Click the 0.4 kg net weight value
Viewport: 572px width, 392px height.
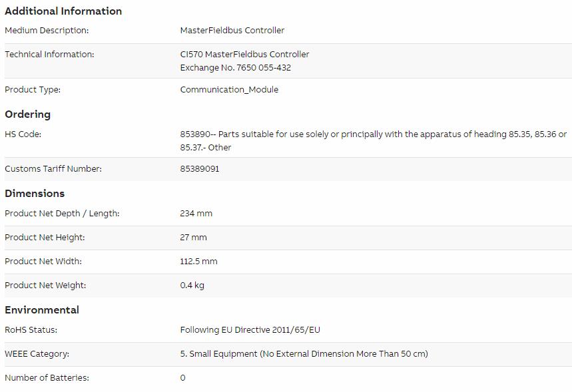click(192, 285)
